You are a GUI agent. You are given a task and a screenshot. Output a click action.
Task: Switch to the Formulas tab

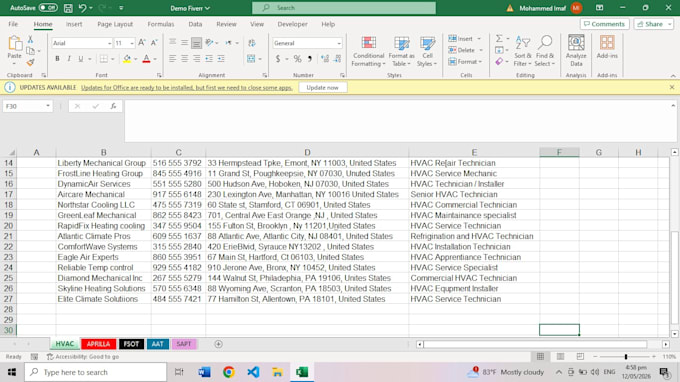pos(160,24)
